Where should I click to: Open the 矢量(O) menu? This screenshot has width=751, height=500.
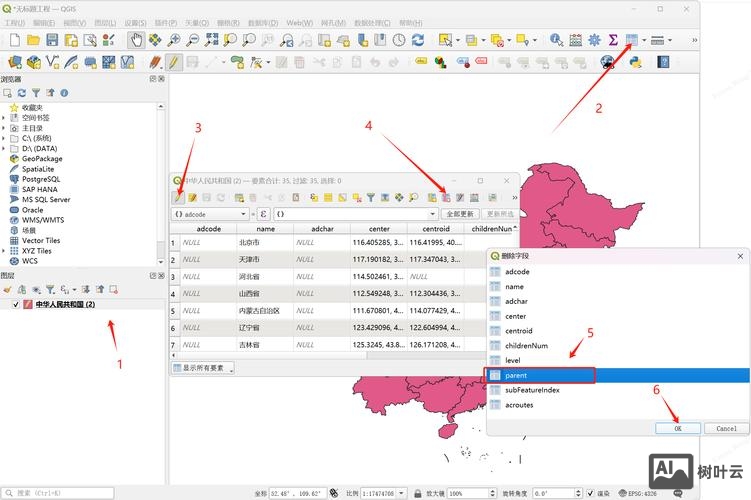199,22
